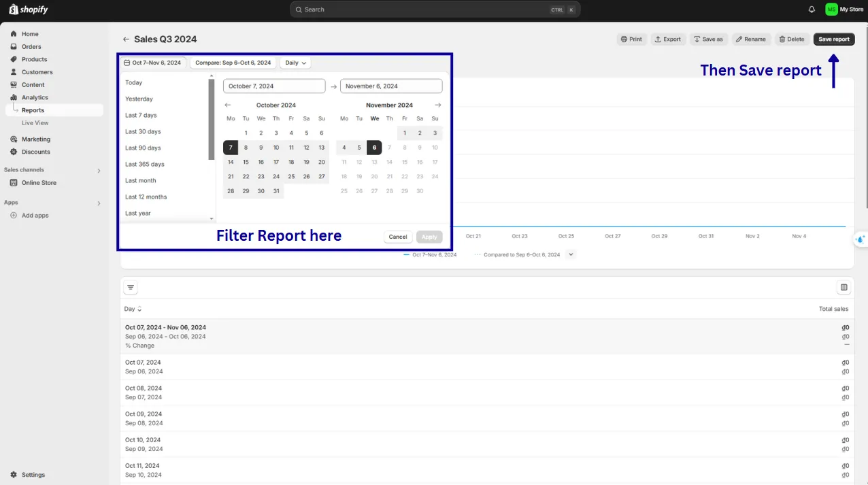Select October 15 in the calendar

[x=246, y=162]
